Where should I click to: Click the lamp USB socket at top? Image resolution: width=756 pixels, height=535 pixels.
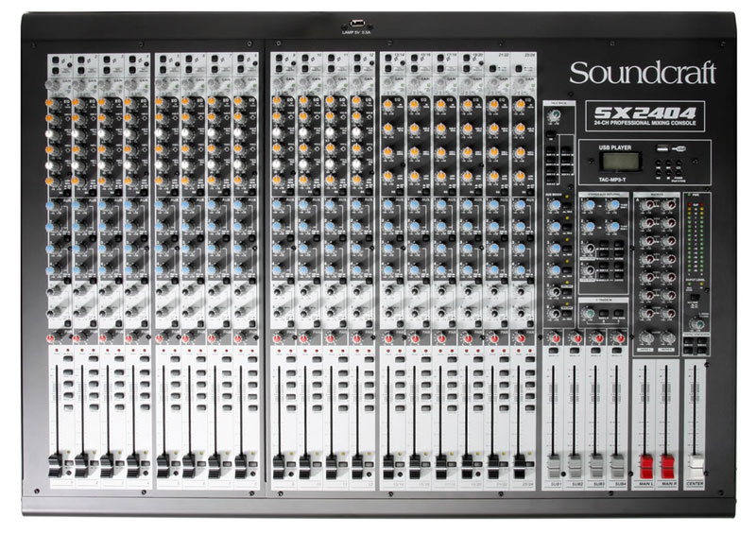click(357, 23)
